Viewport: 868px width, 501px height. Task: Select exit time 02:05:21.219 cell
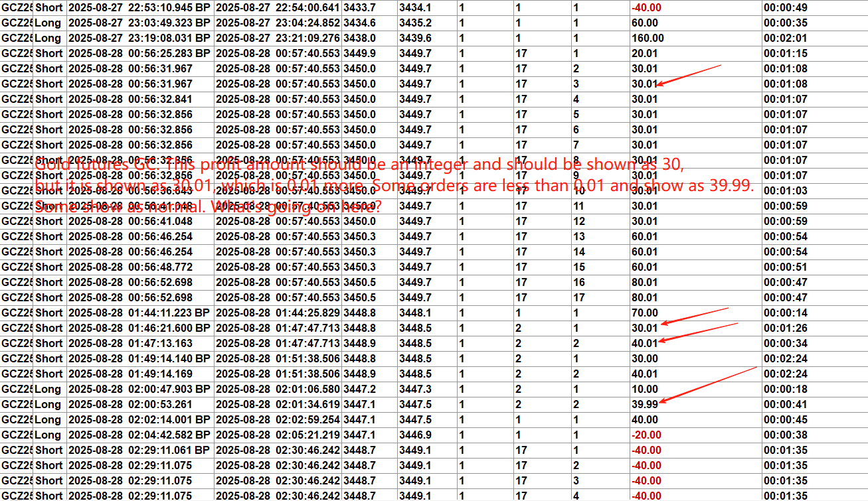(278, 435)
